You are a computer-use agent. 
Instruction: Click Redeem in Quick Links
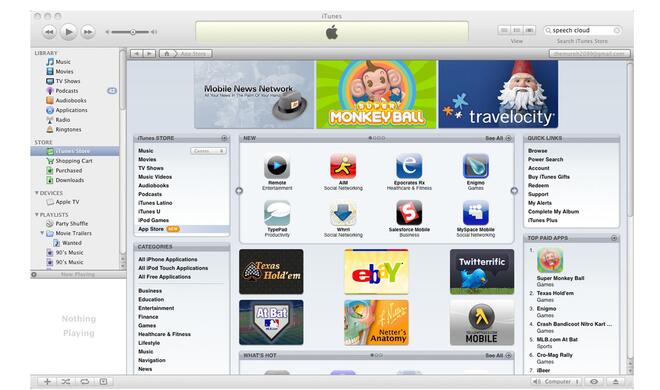coord(538,186)
